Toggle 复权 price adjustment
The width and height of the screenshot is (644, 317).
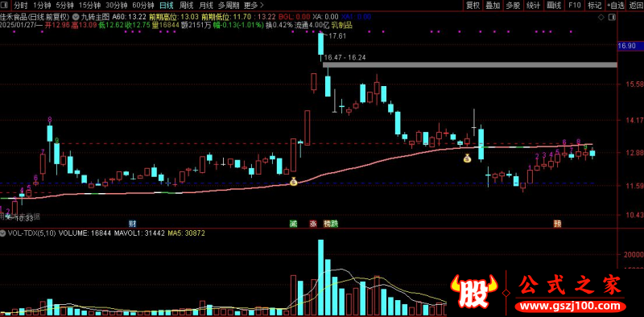click(x=473, y=6)
